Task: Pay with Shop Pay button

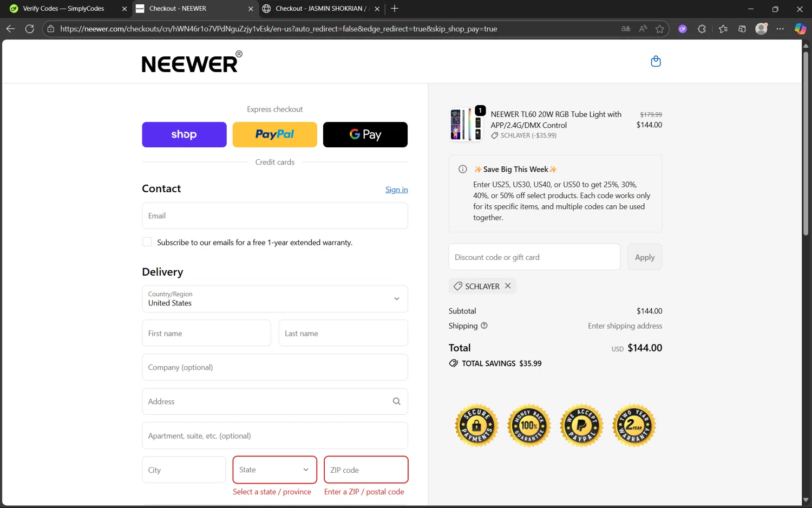Action: click(184, 134)
